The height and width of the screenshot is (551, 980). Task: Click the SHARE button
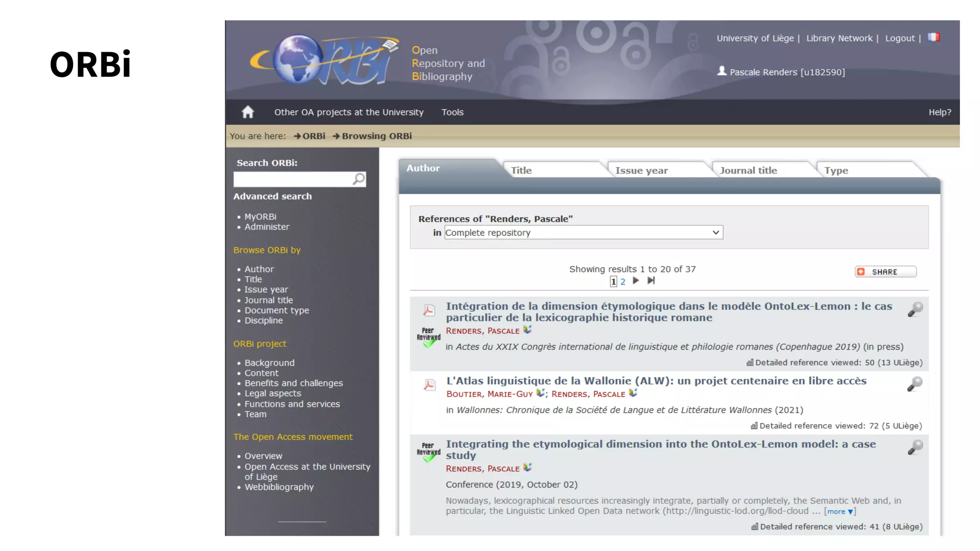pyautogui.click(x=885, y=272)
